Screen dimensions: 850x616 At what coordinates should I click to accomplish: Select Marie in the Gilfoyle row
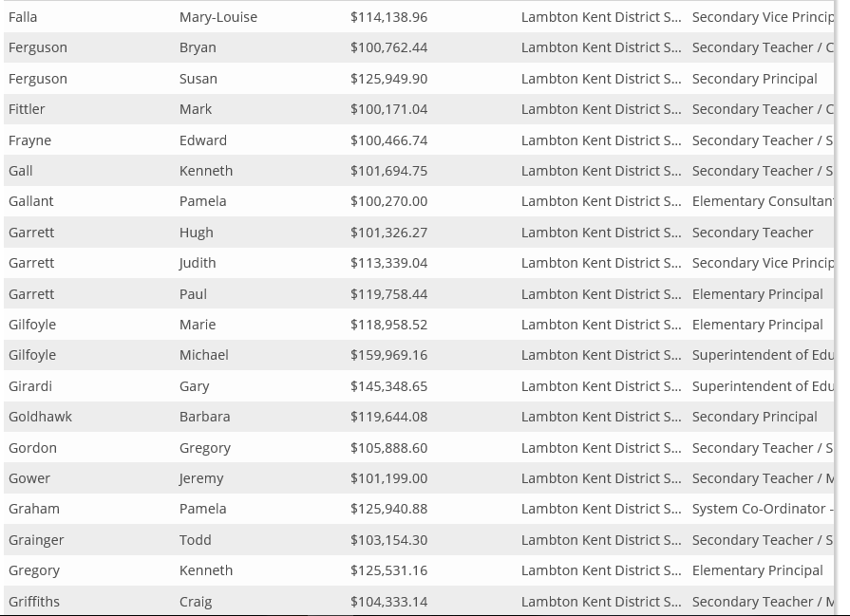tap(198, 325)
